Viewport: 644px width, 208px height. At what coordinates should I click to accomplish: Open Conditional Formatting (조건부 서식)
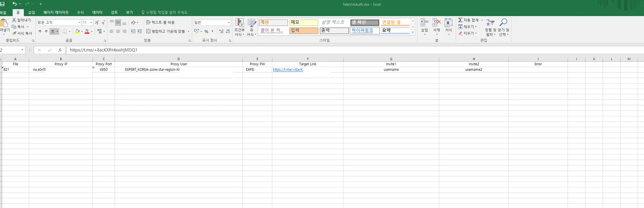(239, 27)
